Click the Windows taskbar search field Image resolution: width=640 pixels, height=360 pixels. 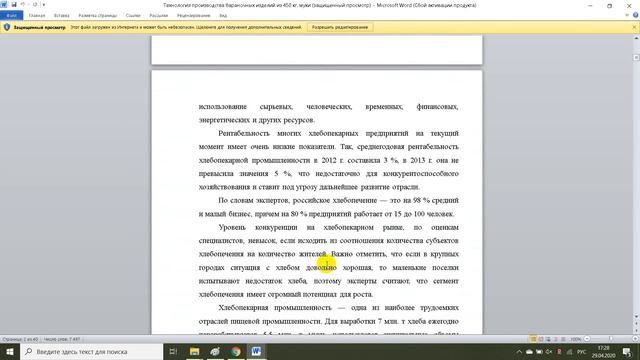[x=91, y=351]
